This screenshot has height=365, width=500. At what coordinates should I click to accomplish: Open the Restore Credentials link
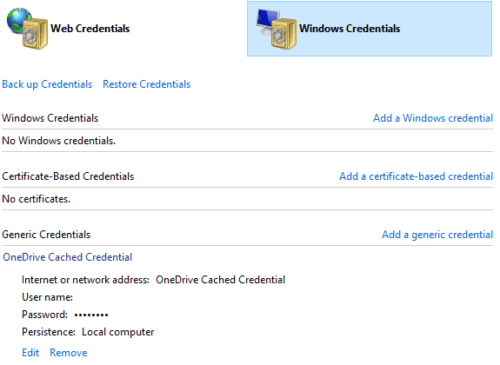click(147, 84)
